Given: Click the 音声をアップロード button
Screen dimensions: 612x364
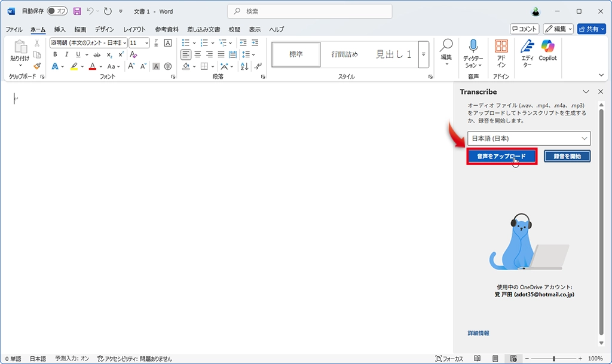Looking at the screenshot, I should point(502,157).
